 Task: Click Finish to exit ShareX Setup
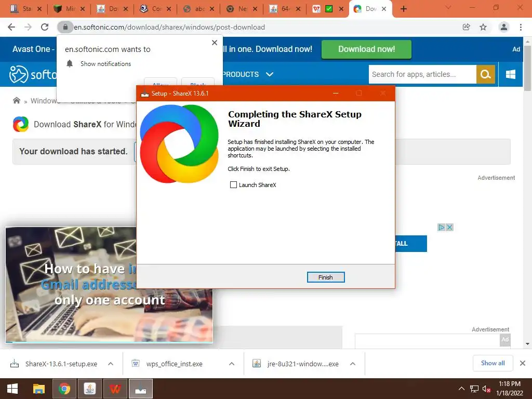325,277
